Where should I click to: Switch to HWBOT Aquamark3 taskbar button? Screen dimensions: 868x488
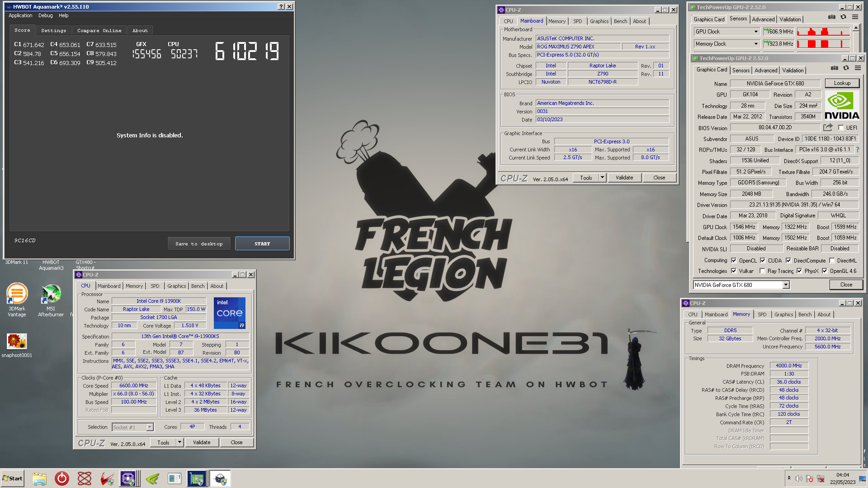click(220, 479)
